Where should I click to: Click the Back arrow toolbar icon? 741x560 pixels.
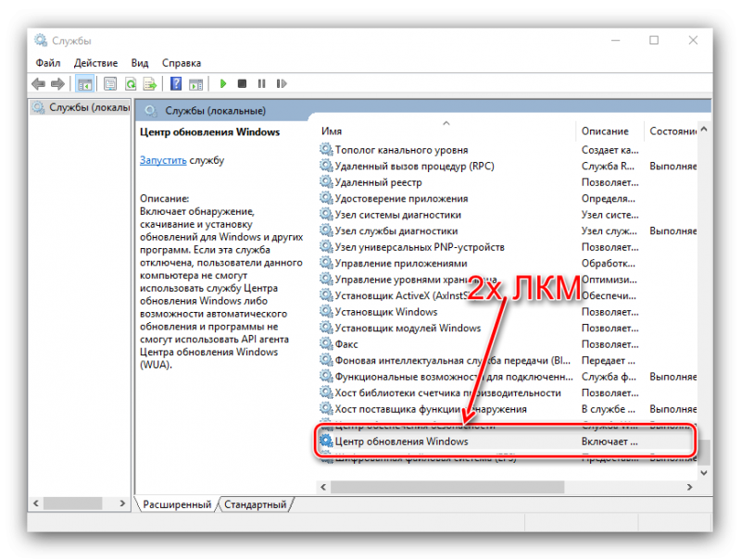tap(38, 84)
